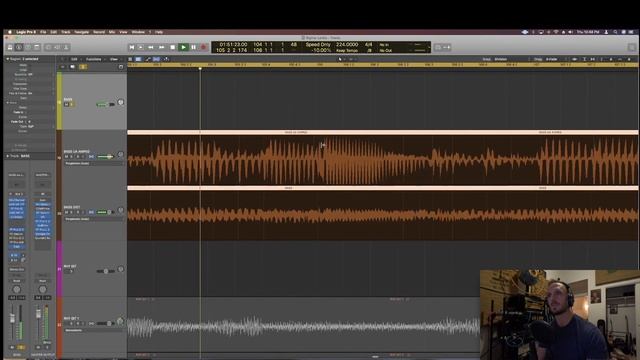640x360 pixels.
Task: Open the Smart Controls pane
Action: [48, 47]
